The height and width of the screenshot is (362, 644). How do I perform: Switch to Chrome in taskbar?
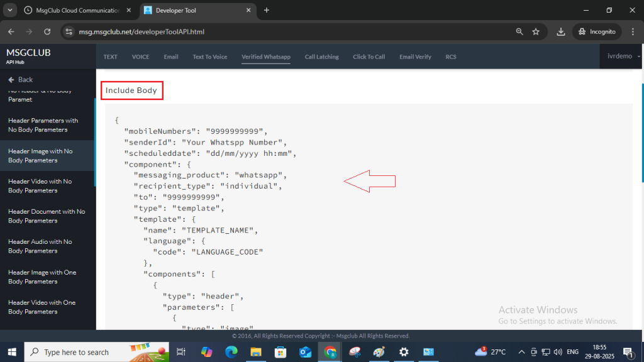tap(330, 352)
